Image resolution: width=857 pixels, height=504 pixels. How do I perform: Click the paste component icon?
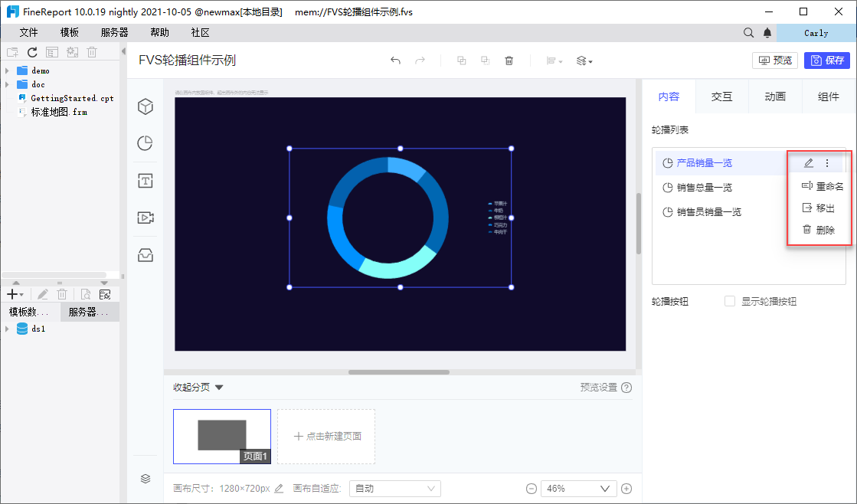click(486, 61)
